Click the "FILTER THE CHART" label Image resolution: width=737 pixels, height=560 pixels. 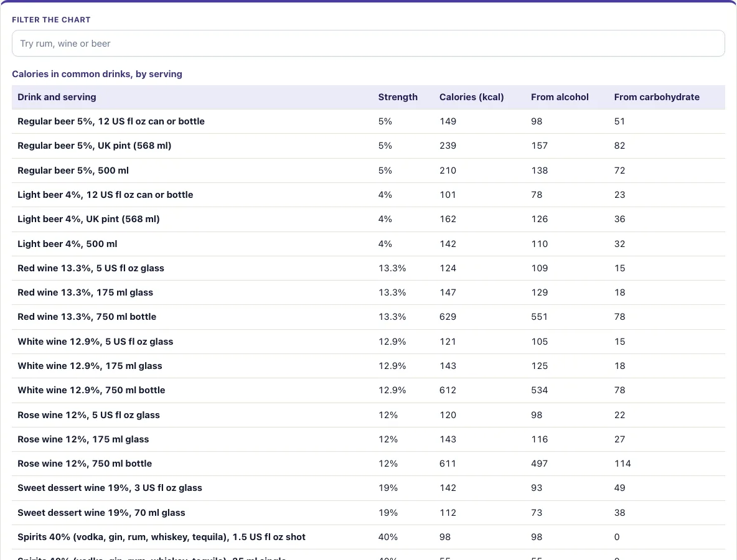51,20
